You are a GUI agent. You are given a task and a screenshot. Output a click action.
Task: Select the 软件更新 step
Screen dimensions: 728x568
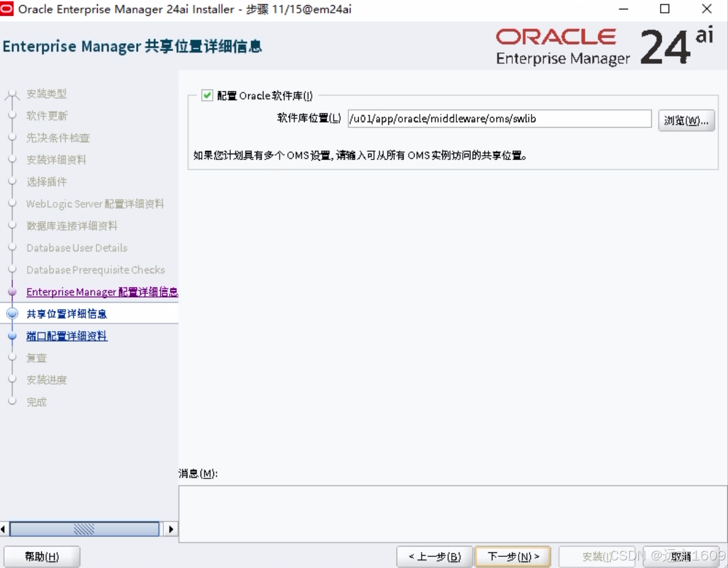coord(47,116)
